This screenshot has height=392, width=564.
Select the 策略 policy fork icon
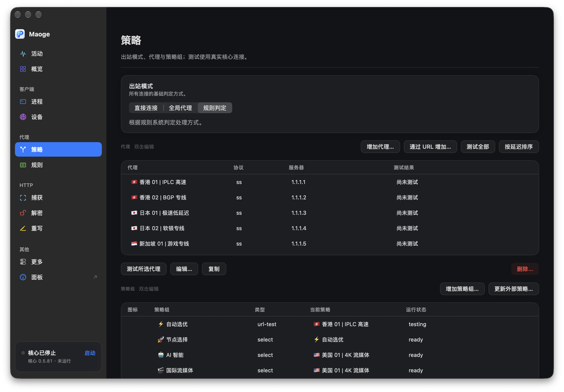[x=23, y=149]
